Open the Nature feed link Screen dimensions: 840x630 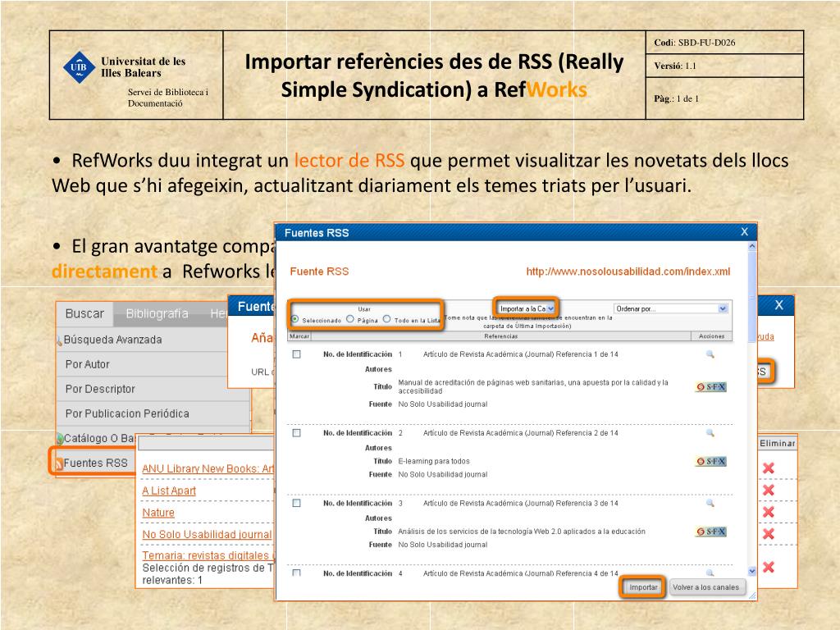pyautogui.click(x=158, y=513)
